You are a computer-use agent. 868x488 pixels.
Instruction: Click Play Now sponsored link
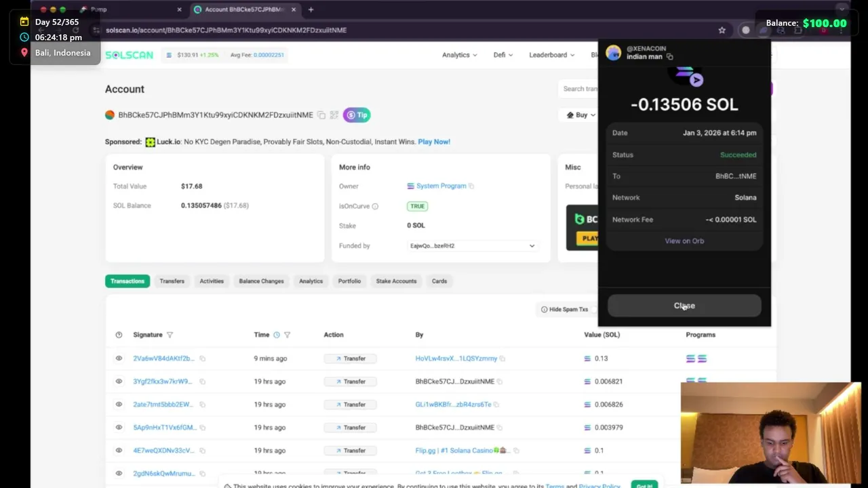[x=434, y=142]
